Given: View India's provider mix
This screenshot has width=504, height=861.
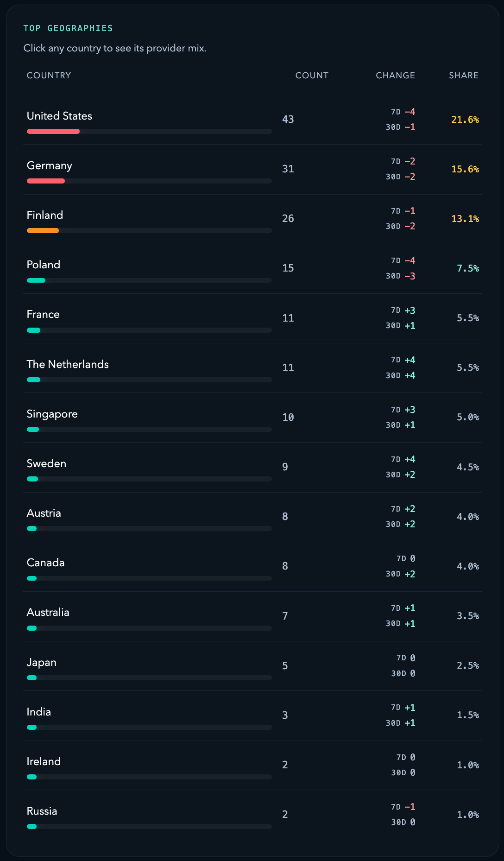Looking at the screenshot, I should click(x=39, y=712).
